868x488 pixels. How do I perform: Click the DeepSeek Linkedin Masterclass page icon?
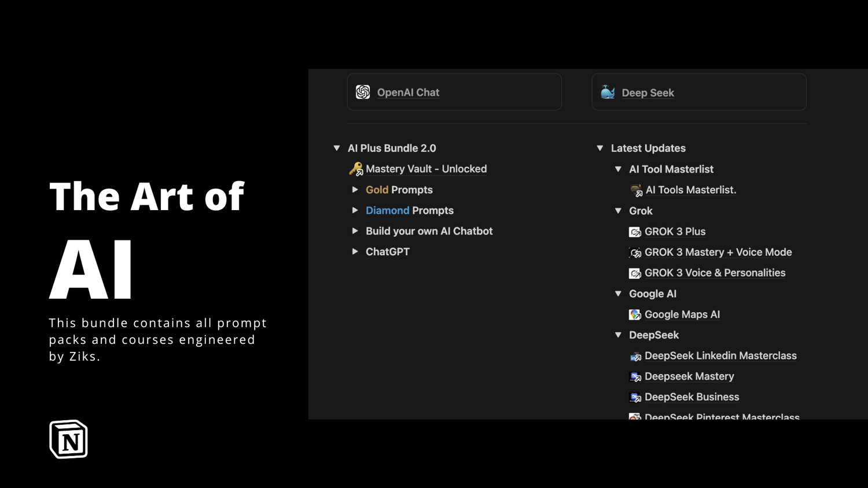click(635, 357)
